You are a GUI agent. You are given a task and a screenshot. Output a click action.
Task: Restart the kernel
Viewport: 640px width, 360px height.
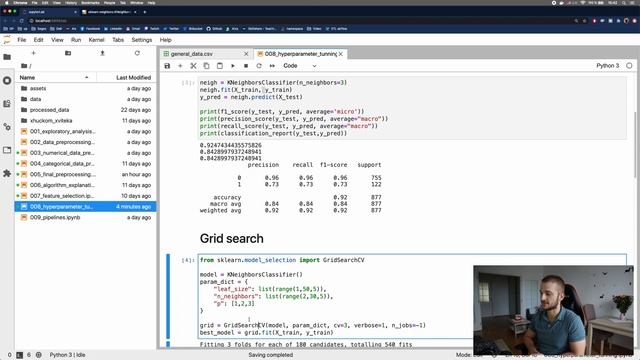259,66
